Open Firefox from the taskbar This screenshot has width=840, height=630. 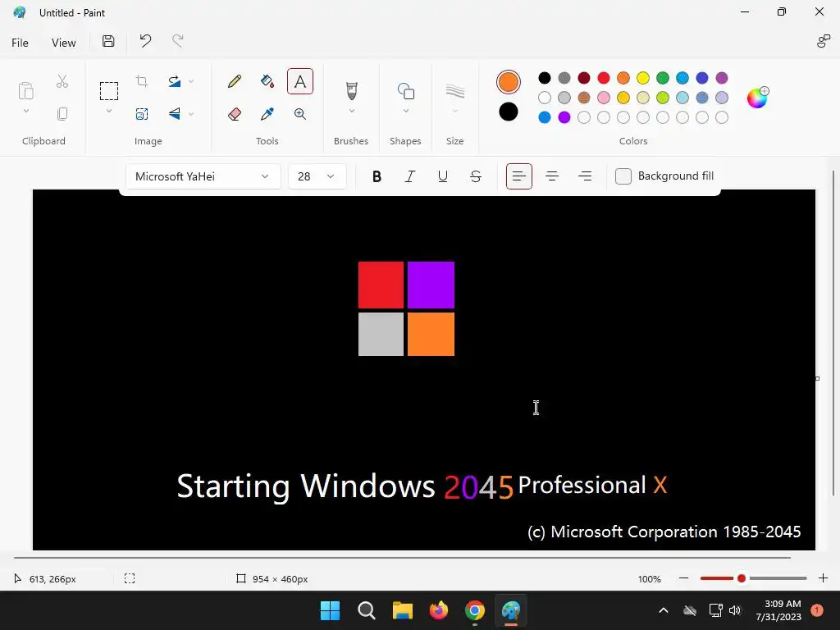[439, 610]
